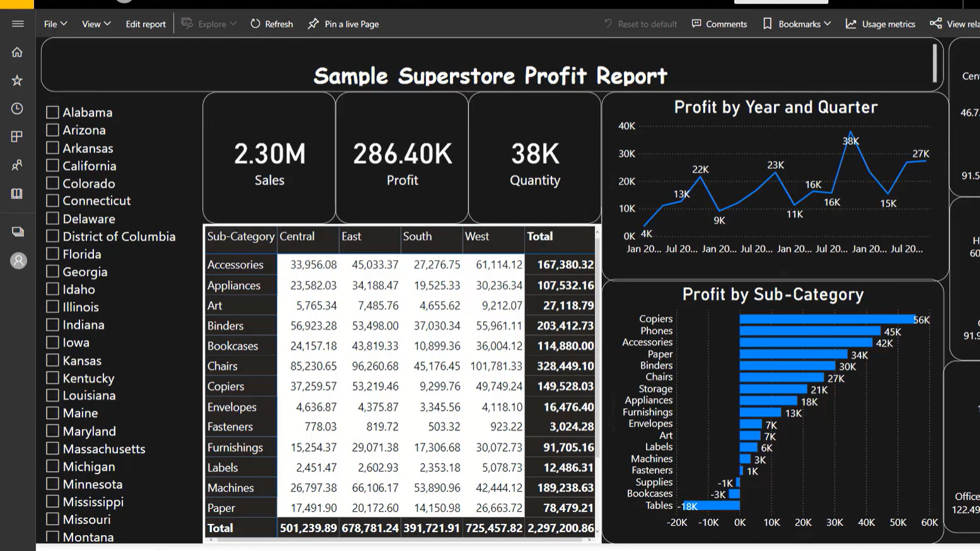
Task: Select the Phones bar in Profit chart
Action: (810, 331)
